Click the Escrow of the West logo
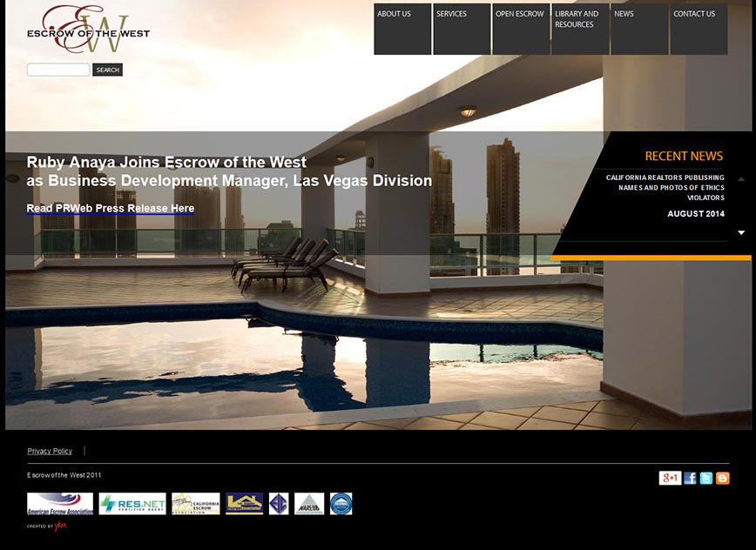This screenshot has height=550, width=756. pos(88,30)
